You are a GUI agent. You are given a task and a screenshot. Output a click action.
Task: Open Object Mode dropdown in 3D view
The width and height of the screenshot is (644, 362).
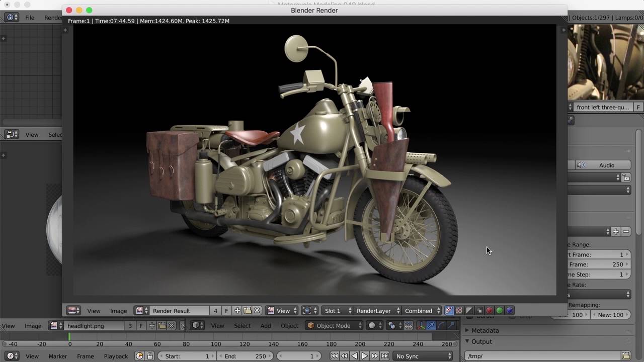[334, 326]
